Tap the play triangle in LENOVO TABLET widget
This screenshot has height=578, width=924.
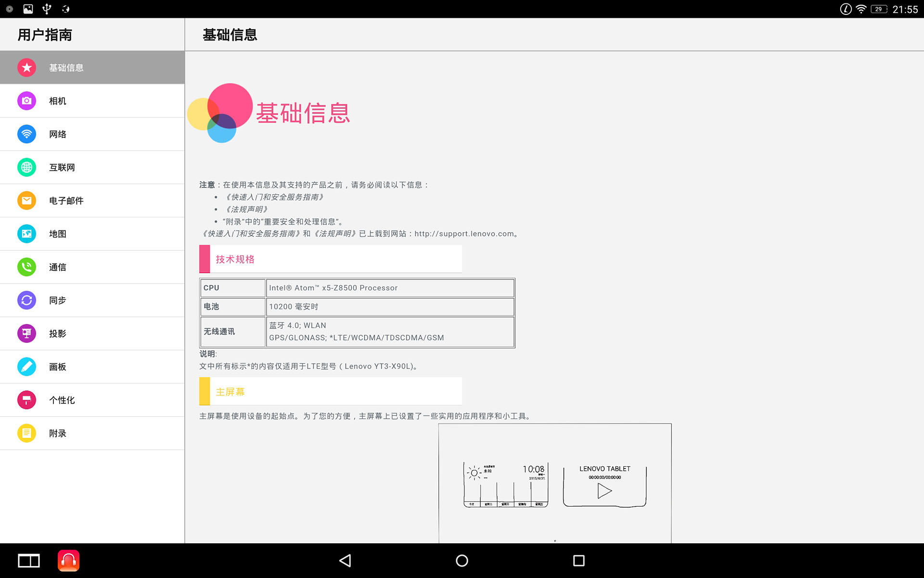tap(605, 491)
